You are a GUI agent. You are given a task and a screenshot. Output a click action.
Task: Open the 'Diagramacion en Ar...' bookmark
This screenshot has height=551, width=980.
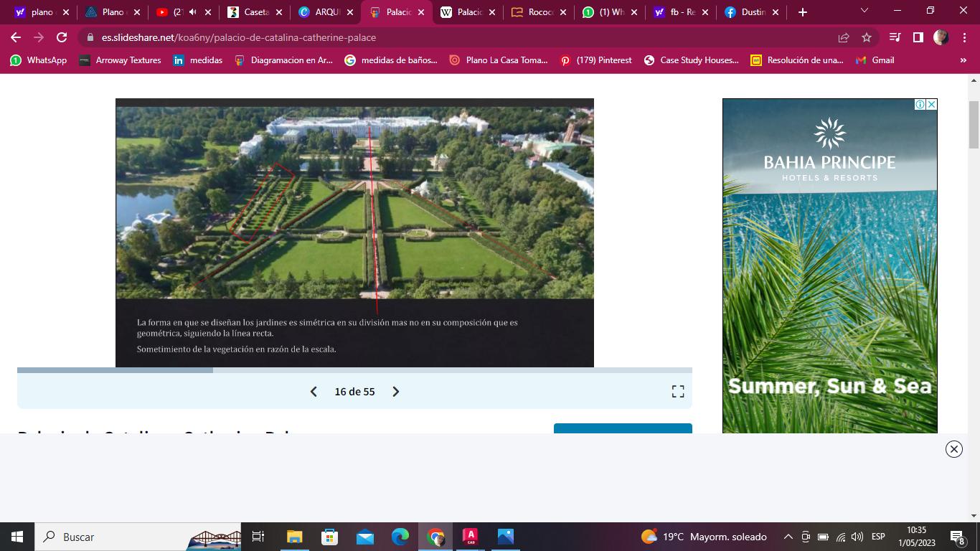coord(284,60)
